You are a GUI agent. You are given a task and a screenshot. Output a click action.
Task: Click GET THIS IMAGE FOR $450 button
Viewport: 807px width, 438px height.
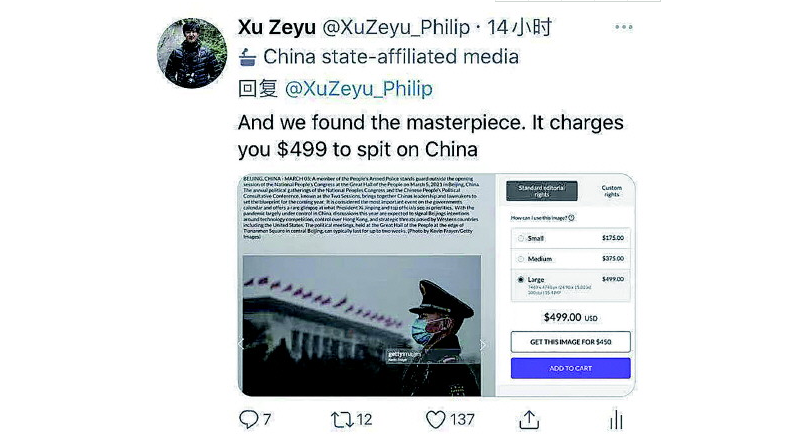[570, 342]
